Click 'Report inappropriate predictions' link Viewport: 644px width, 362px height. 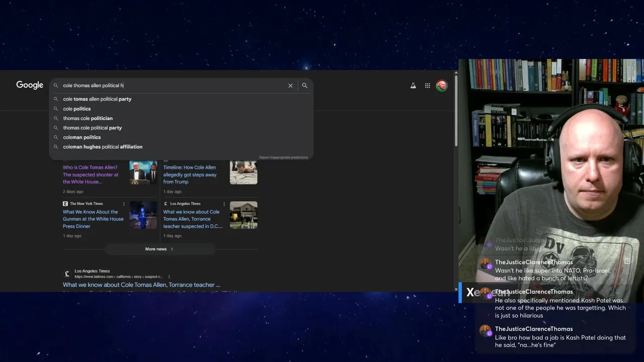pos(283,157)
